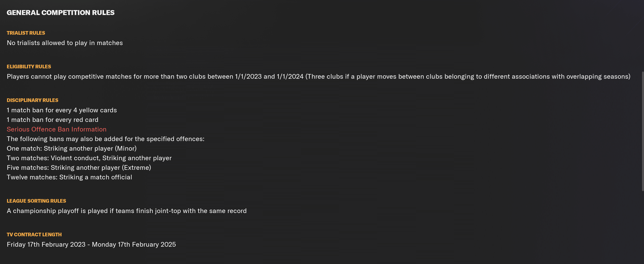The height and width of the screenshot is (264, 644).
Task: Click the 'No trialists allowed to play' line
Action: coord(65,43)
